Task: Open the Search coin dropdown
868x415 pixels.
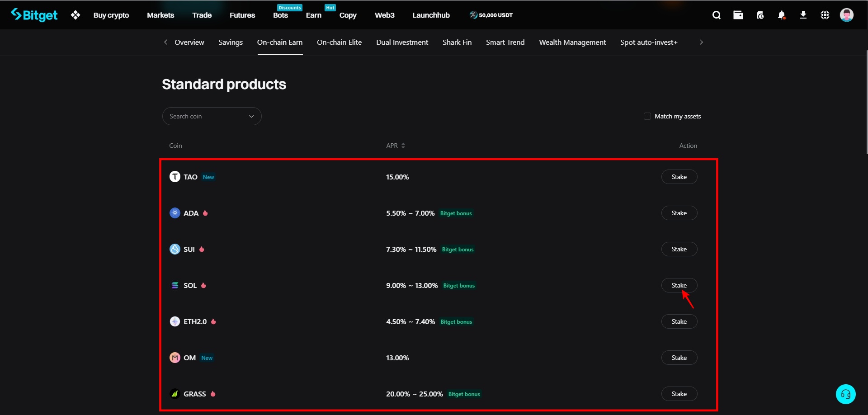Action: [212, 116]
